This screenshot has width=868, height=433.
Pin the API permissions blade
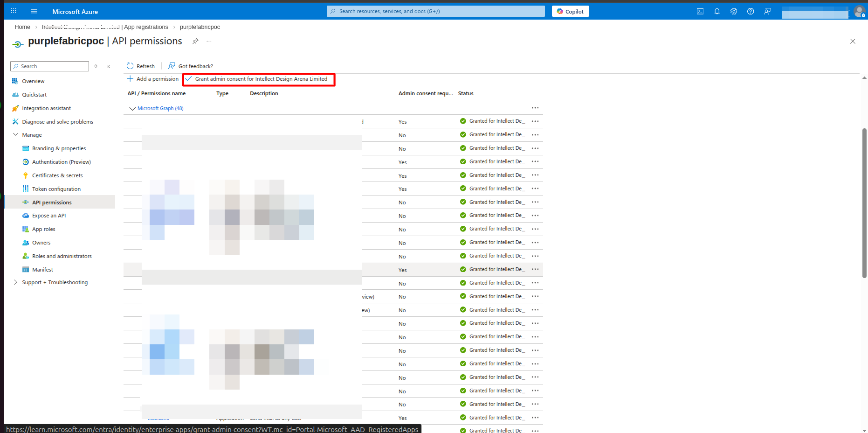pos(195,41)
